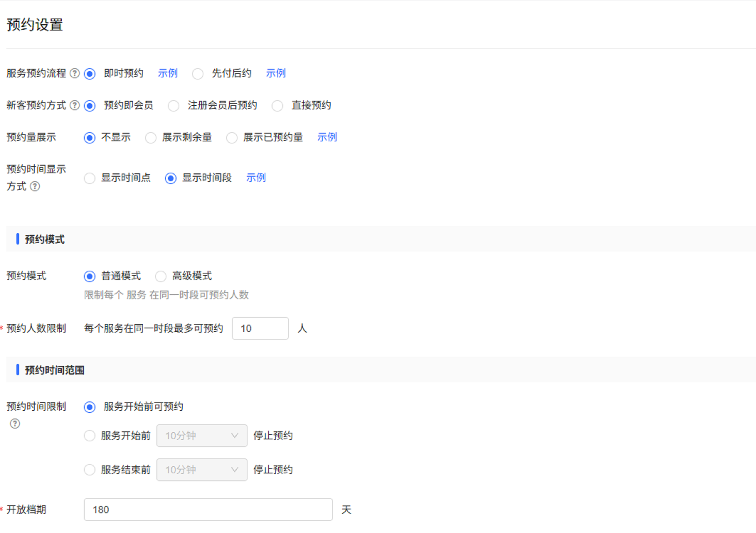Click the 预约人数限制 input showing 10
756x533 pixels.
pyautogui.click(x=260, y=328)
